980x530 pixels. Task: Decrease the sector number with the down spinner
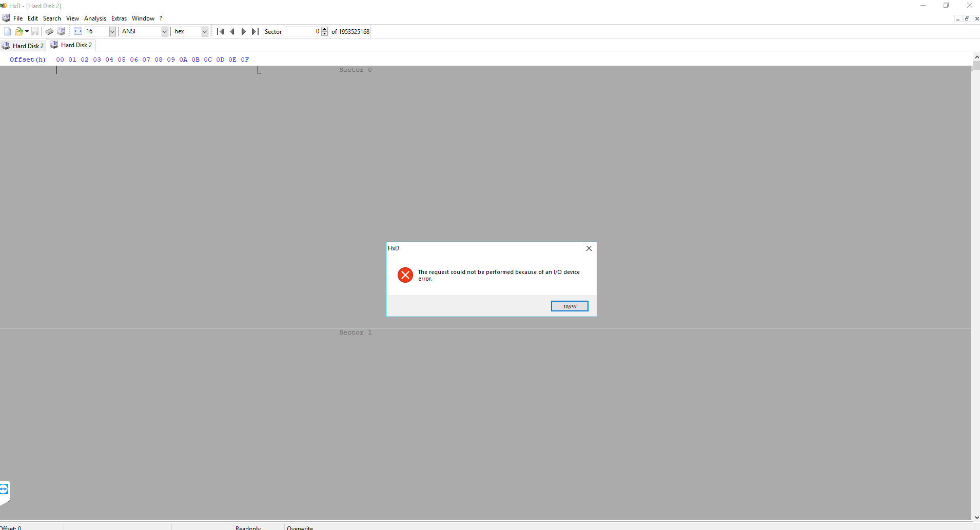pyautogui.click(x=325, y=34)
